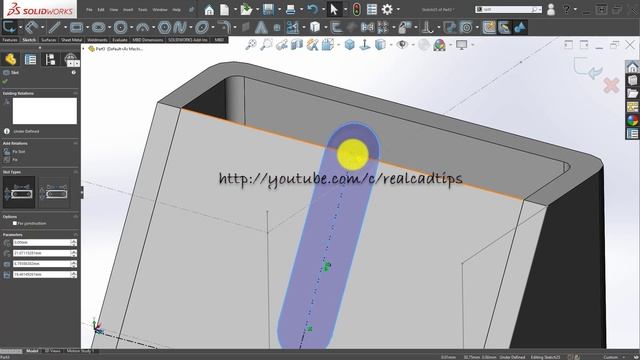The width and height of the screenshot is (640, 360).
Task: Click the user login icon
Action: (x=551, y=9)
